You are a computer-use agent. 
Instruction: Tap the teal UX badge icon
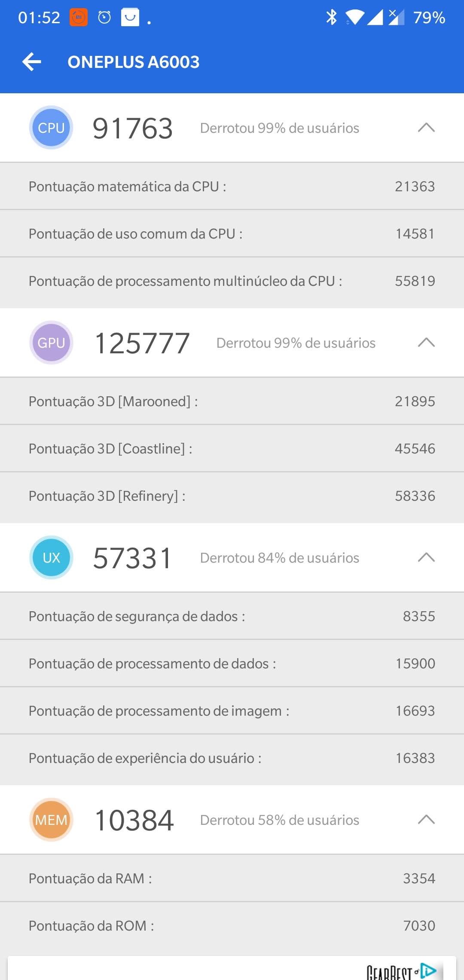coord(51,557)
